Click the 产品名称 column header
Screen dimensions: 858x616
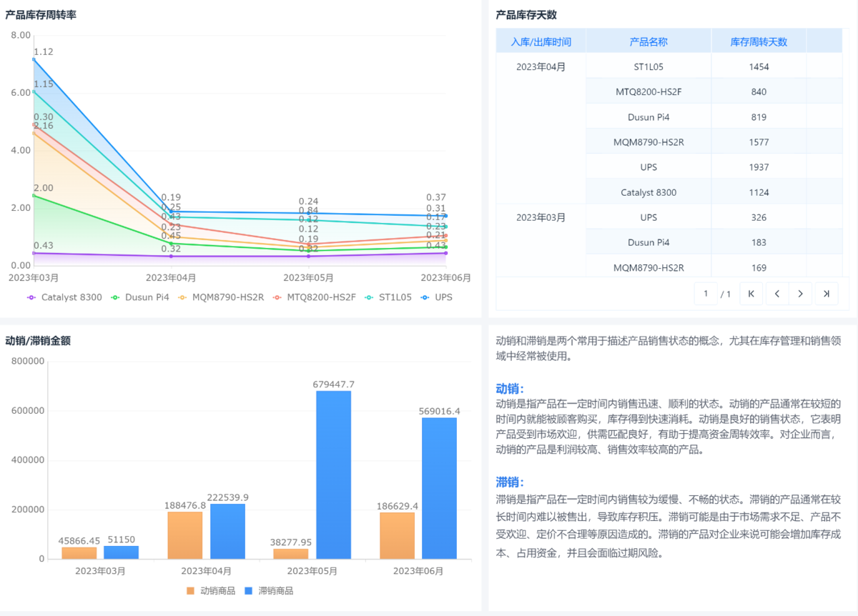pyautogui.click(x=649, y=41)
